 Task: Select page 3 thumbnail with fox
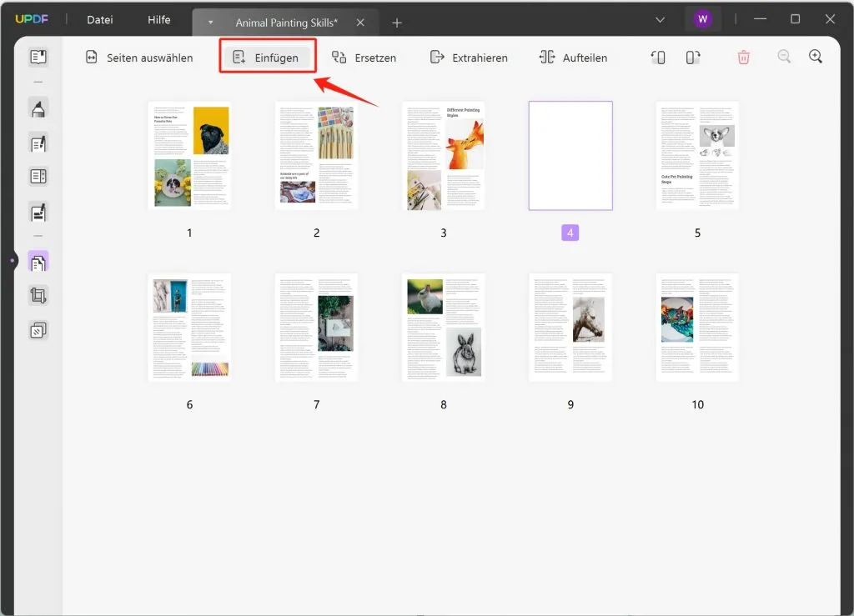[444, 156]
